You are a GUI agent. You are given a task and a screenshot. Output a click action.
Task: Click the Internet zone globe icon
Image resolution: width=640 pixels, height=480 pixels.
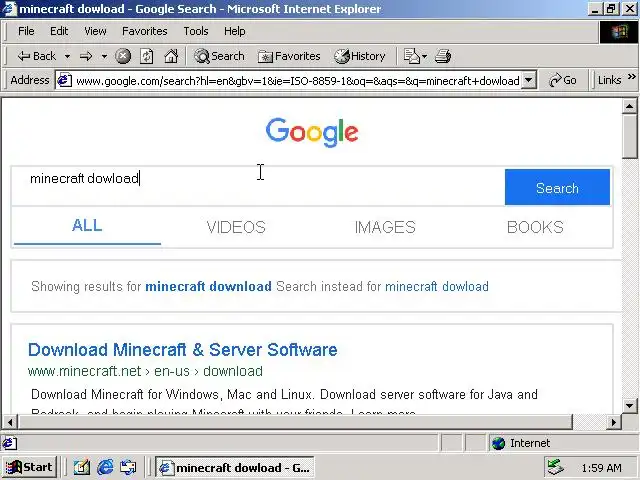click(498, 443)
